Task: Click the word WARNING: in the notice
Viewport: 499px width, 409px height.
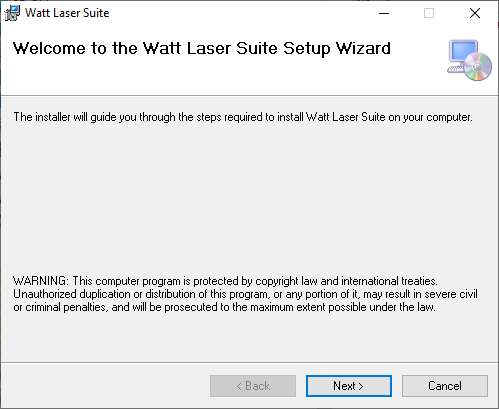Action: [41, 281]
